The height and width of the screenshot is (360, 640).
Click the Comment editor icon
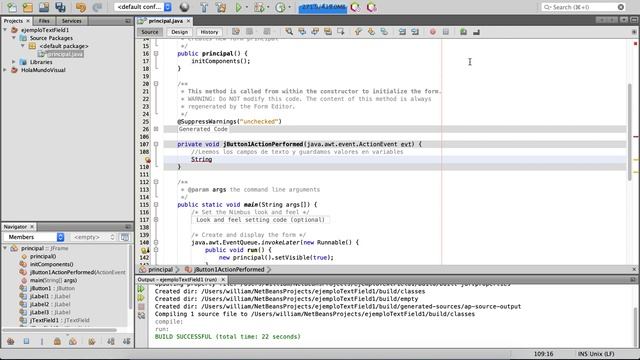(x=463, y=32)
